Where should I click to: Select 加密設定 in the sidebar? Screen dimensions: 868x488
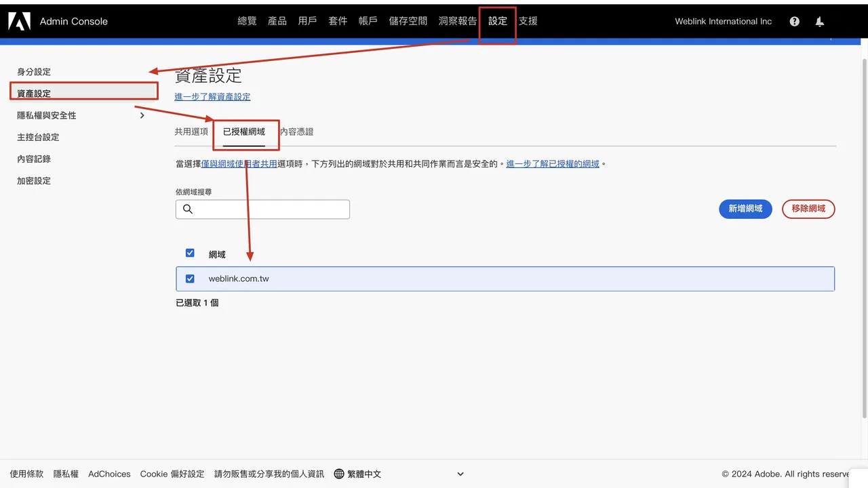[x=34, y=181]
